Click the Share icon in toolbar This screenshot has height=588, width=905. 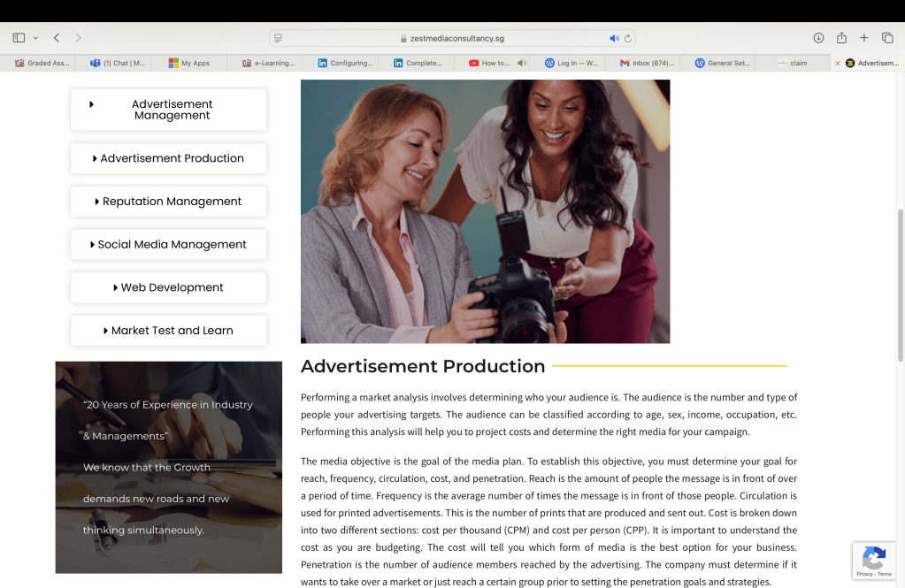point(841,38)
